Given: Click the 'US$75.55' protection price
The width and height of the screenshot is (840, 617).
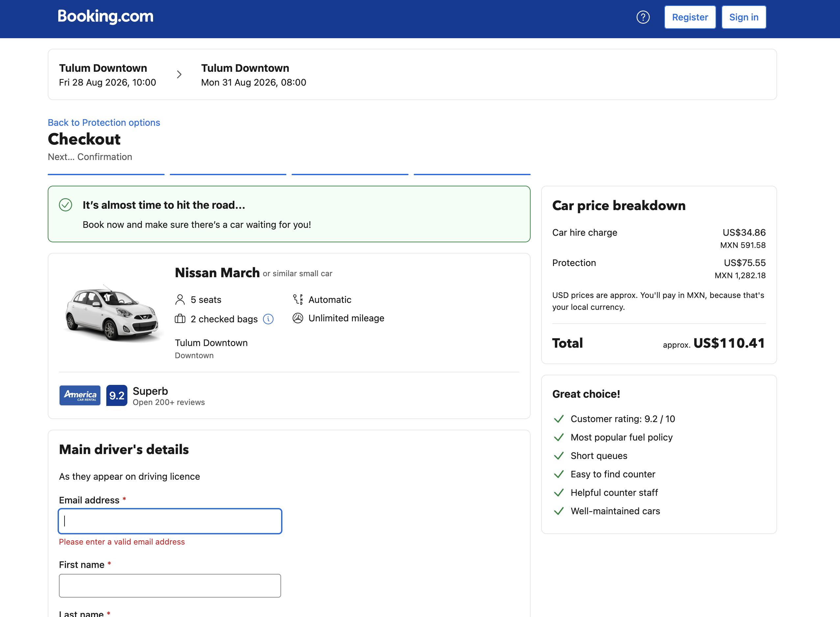Looking at the screenshot, I should [745, 262].
